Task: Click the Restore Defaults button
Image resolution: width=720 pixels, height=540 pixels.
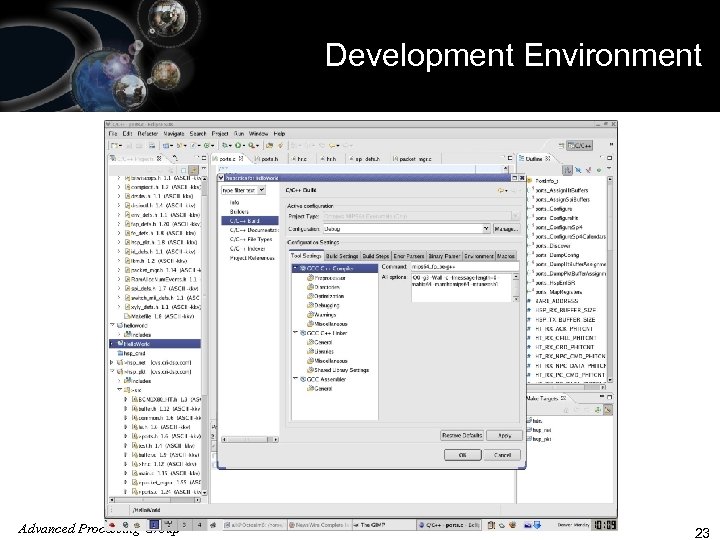Action: (462, 435)
